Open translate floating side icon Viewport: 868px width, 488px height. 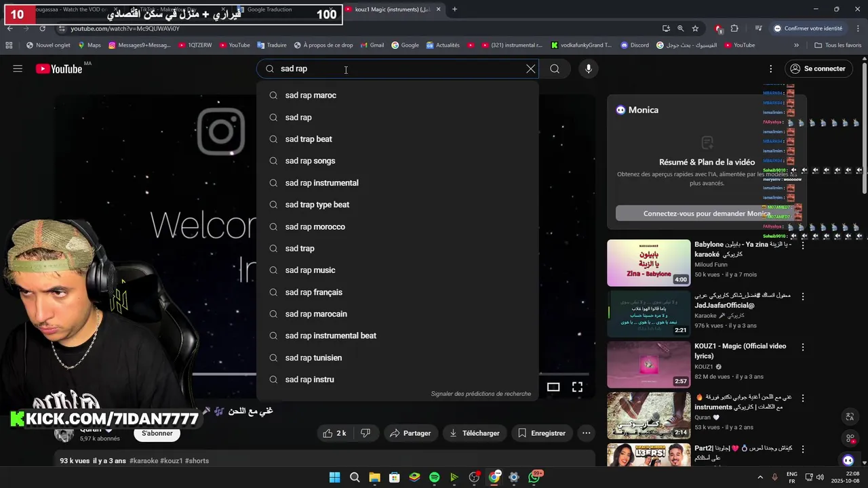click(x=850, y=417)
